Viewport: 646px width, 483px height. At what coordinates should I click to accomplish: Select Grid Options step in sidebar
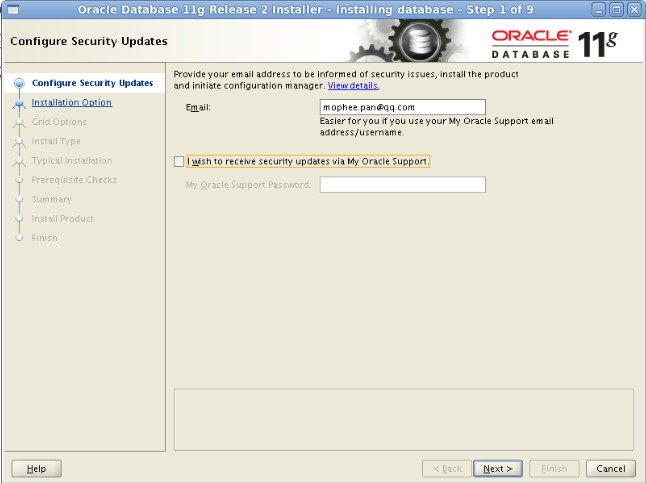pos(59,122)
